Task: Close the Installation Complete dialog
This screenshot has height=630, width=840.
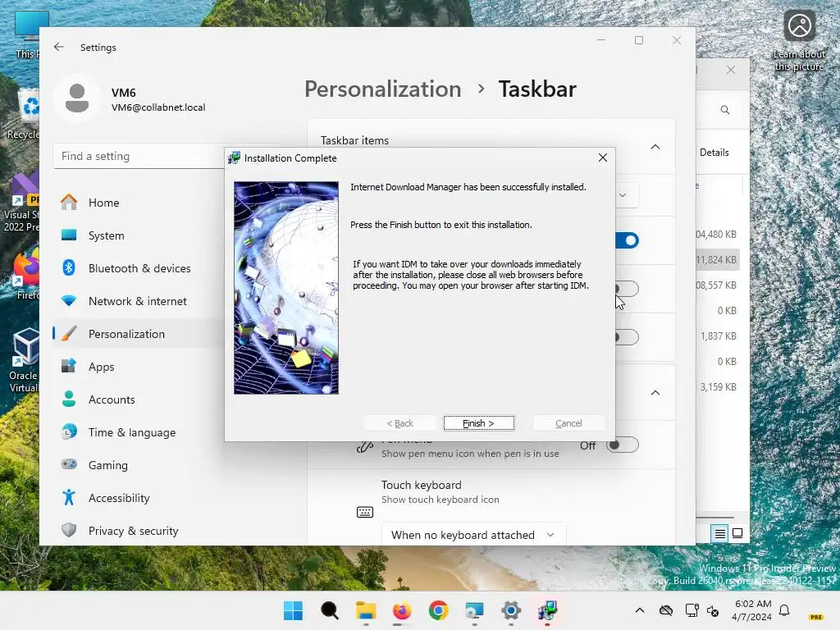Action: point(603,157)
